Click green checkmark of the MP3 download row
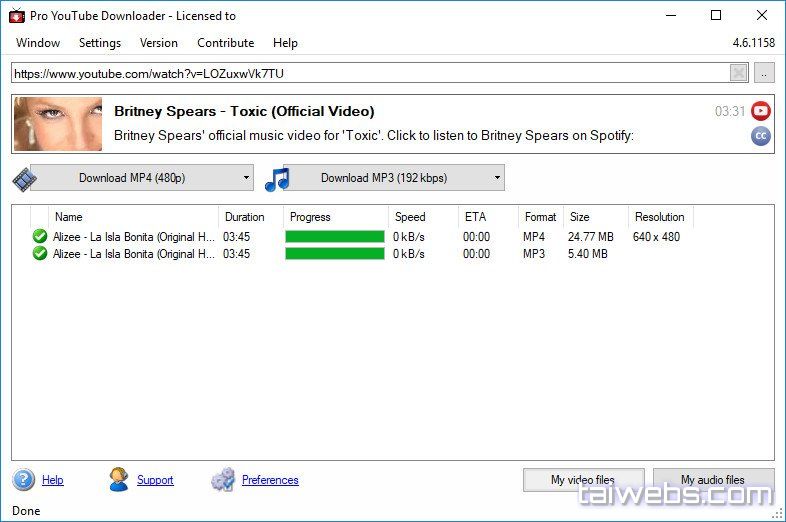Image resolution: width=786 pixels, height=522 pixels. point(40,254)
